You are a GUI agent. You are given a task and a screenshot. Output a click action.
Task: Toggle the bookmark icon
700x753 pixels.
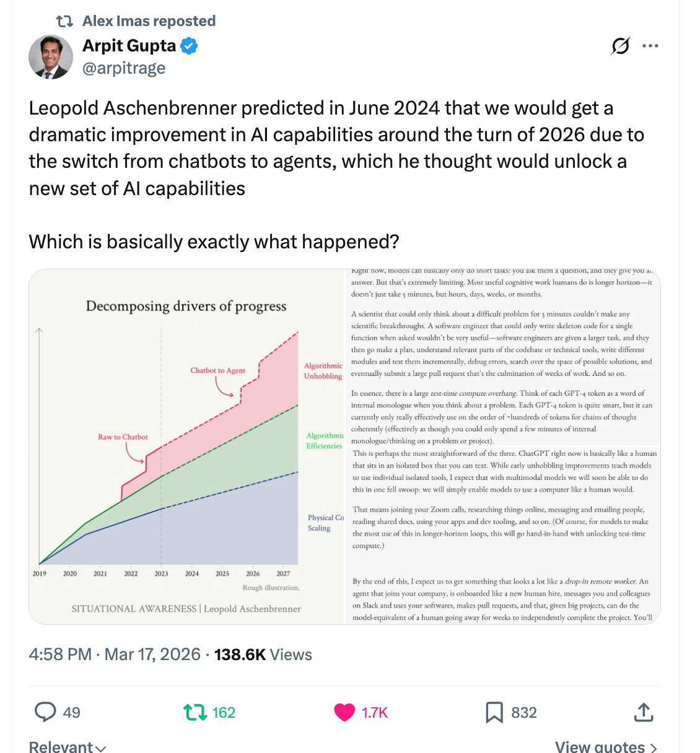pyautogui.click(x=494, y=712)
